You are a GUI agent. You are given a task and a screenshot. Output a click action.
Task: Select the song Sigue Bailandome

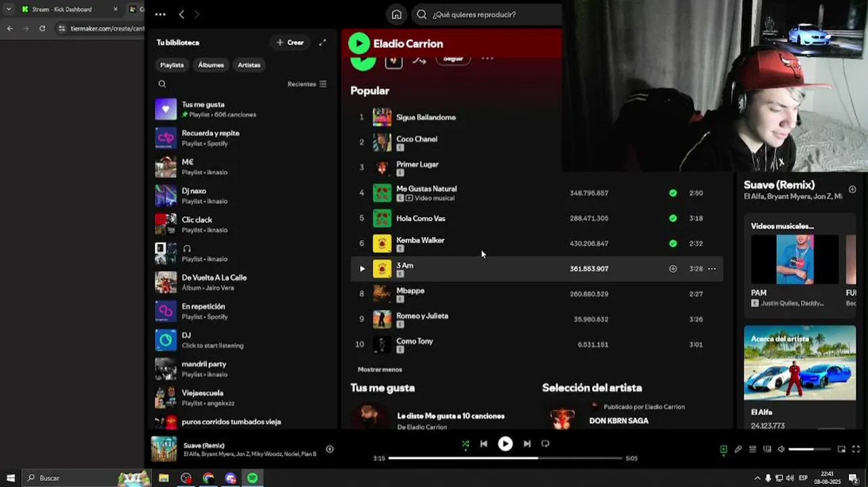coord(426,118)
